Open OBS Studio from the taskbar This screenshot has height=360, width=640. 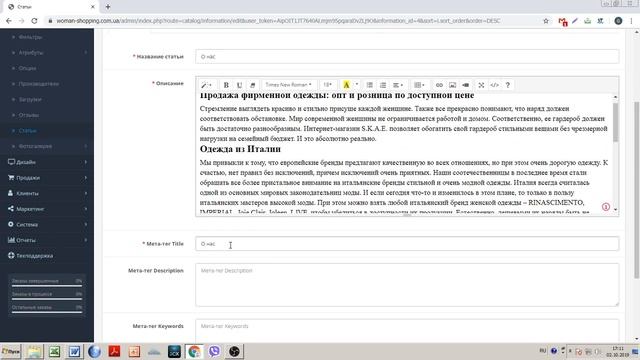click(234, 351)
